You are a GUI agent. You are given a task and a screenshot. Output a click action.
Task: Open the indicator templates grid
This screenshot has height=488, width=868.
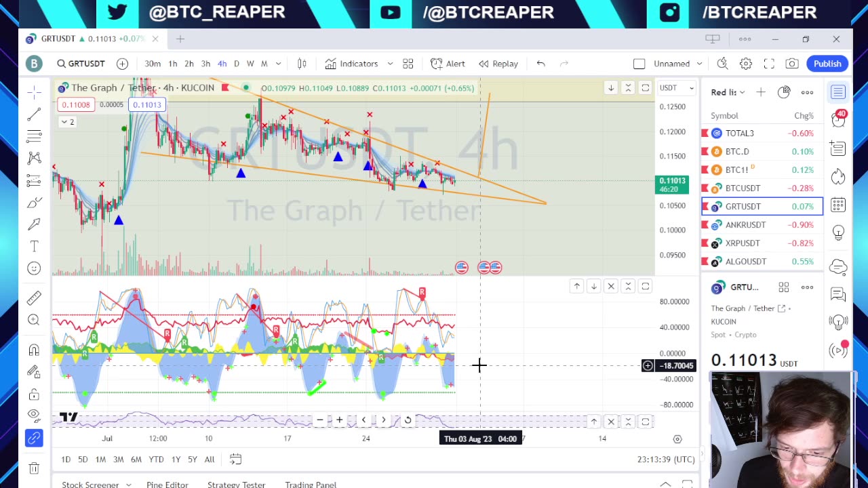tap(408, 64)
